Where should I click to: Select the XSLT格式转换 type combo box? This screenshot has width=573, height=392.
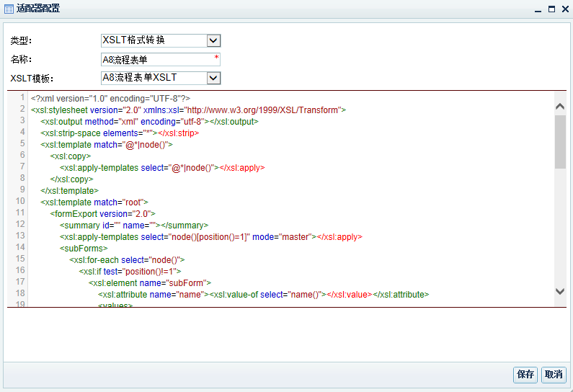pos(153,41)
